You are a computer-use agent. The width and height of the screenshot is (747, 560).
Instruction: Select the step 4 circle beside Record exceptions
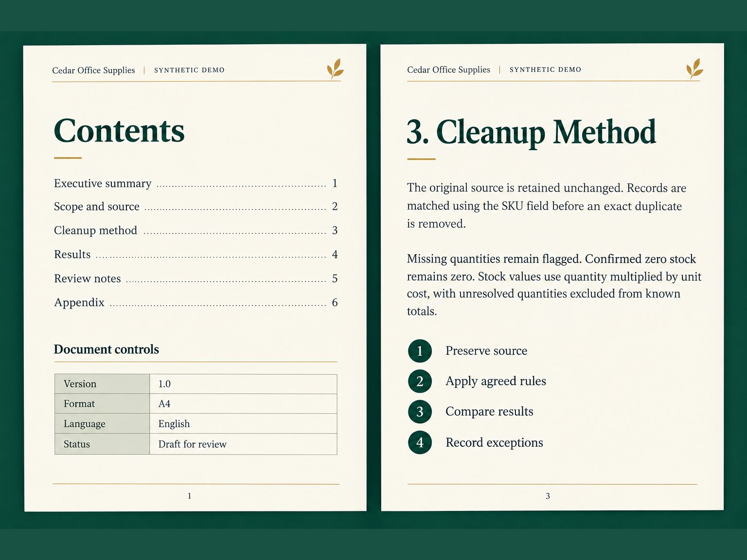click(420, 442)
